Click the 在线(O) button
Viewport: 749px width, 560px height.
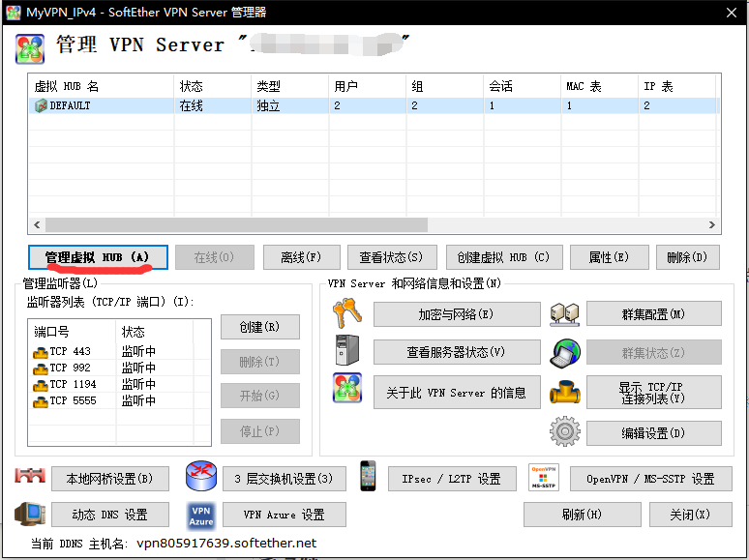click(215, 257)
